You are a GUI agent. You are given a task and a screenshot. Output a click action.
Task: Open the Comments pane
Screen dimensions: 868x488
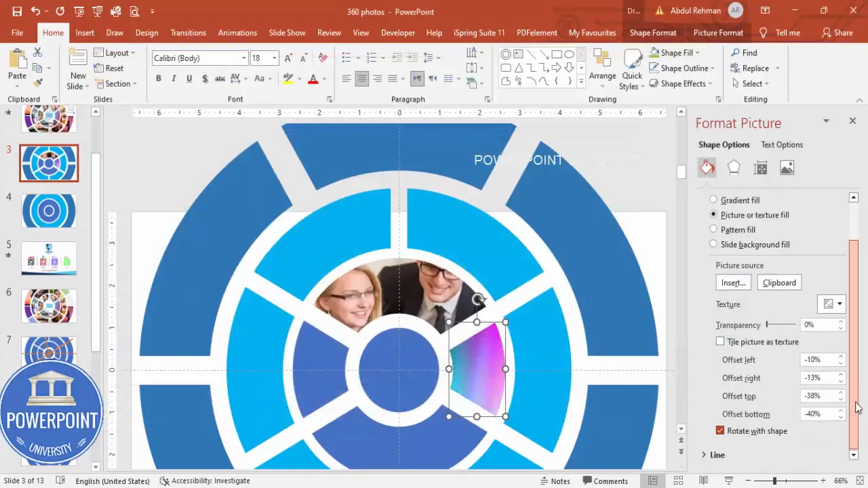pos(604,481)
